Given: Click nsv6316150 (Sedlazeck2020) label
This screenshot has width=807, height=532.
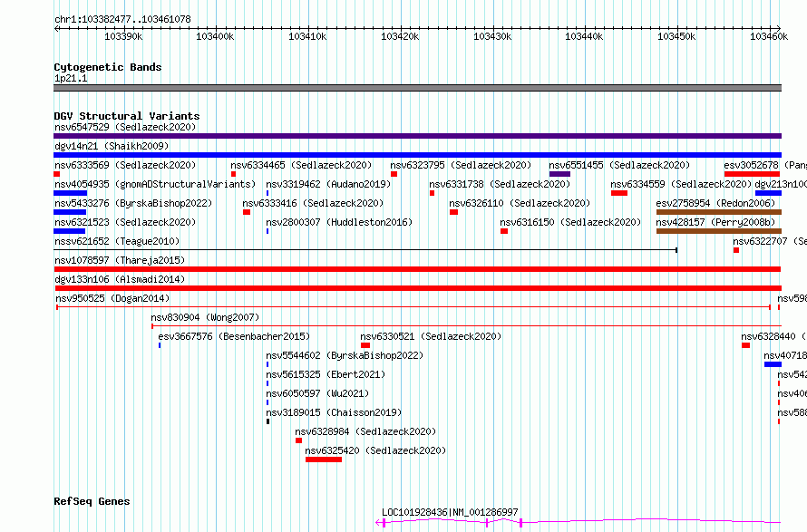Looking at the screenshot, I should coord(570,222).
